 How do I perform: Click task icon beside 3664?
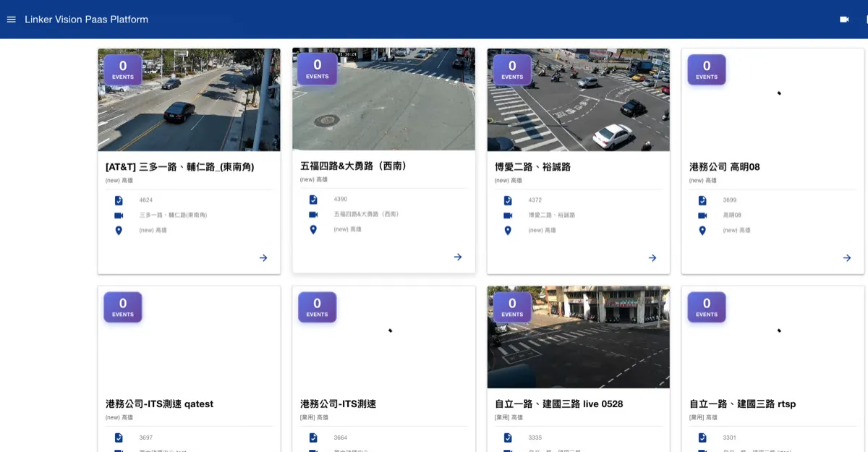313,438
